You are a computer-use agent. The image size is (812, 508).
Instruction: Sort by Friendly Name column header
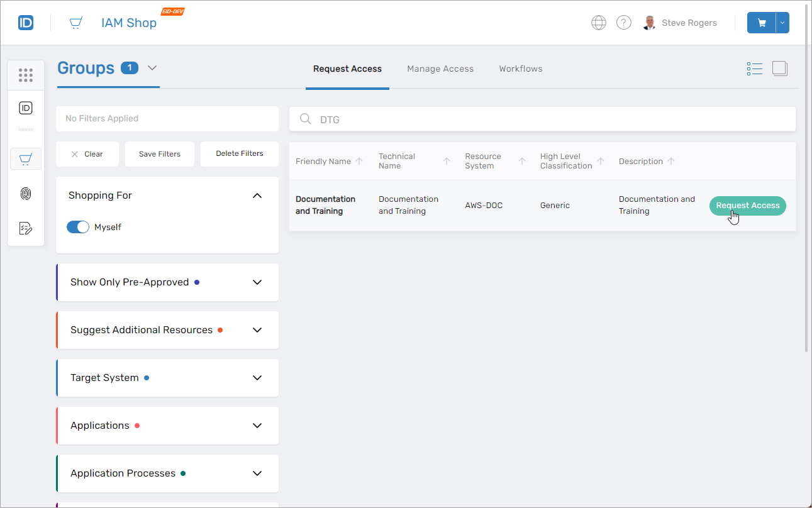point(323,162)
